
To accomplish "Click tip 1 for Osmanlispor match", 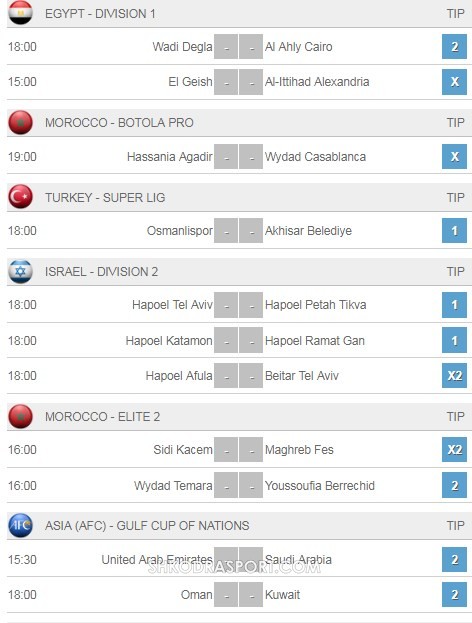I will (454, 230).
